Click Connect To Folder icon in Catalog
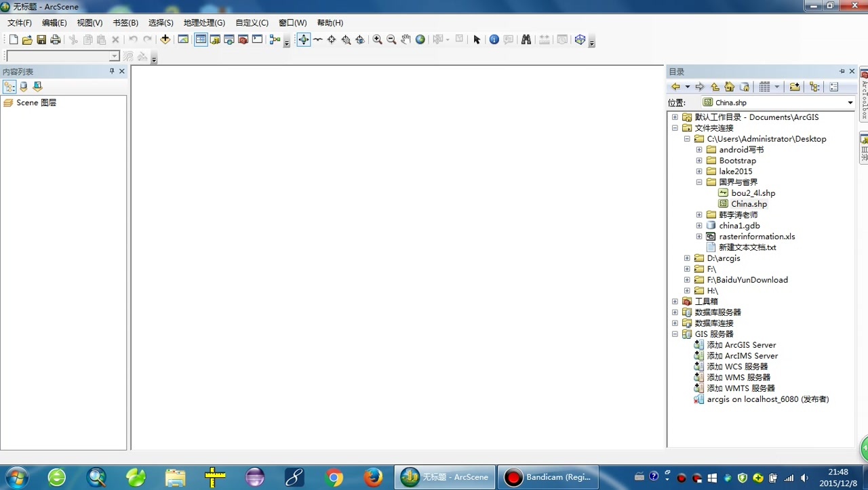The image size is (868, 490). (795, 87)
